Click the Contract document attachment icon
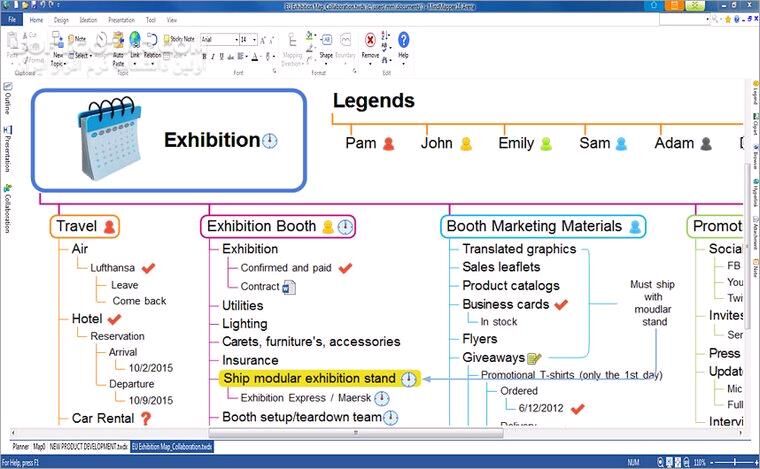This screenshot has height=469, width=760. (x=289, y=287)
